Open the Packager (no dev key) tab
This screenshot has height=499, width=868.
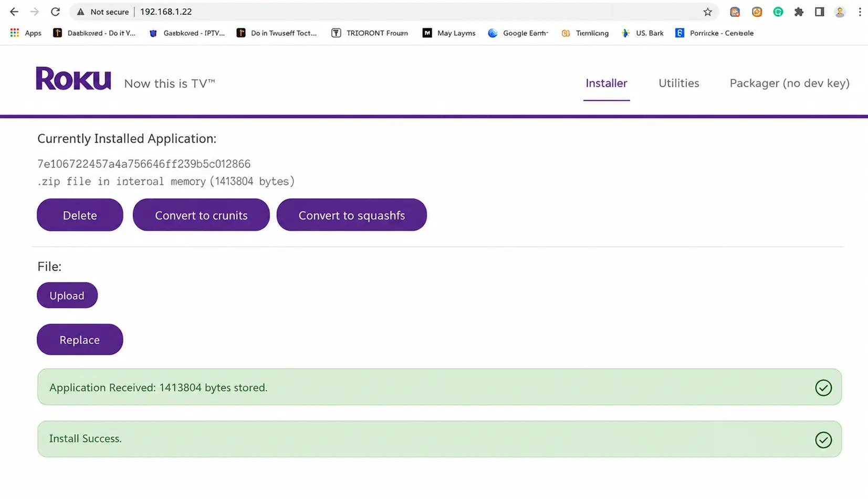point(789,83)
